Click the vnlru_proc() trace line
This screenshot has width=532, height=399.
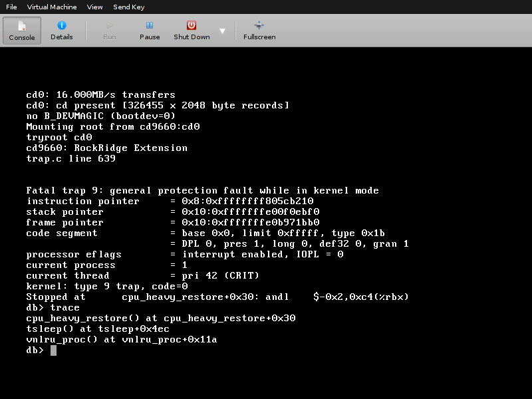coord(122,340)
